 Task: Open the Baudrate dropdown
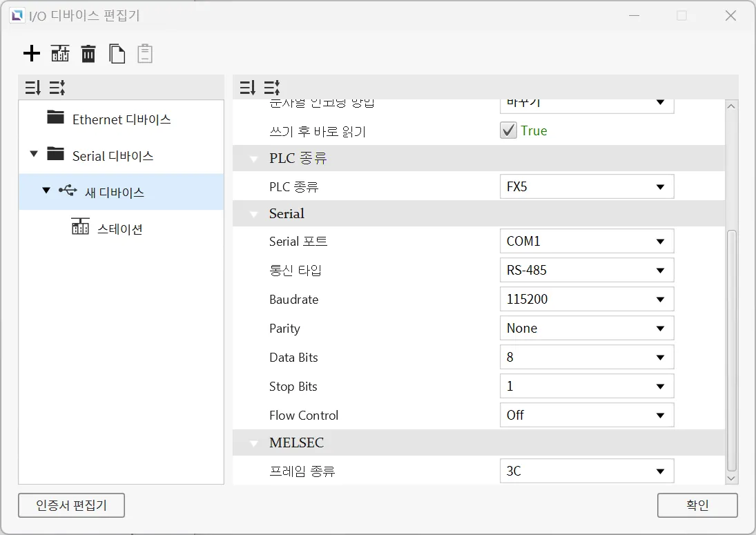click(586, 300)
